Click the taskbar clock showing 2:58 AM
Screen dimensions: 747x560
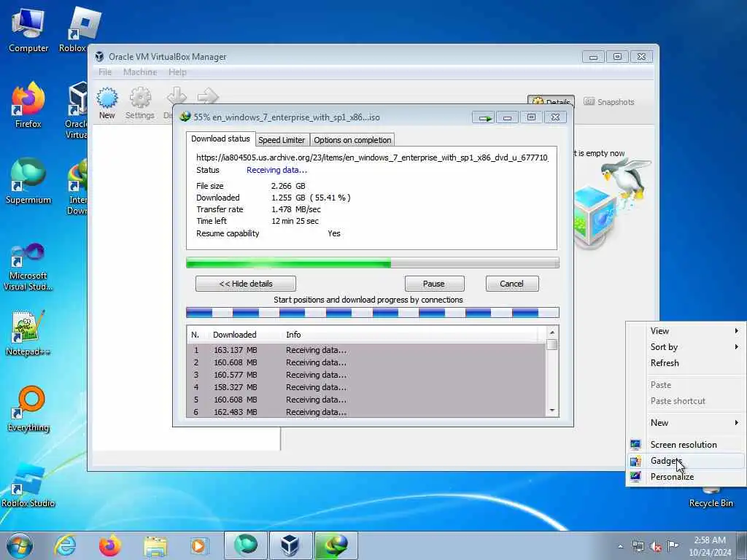click(710, 546)
